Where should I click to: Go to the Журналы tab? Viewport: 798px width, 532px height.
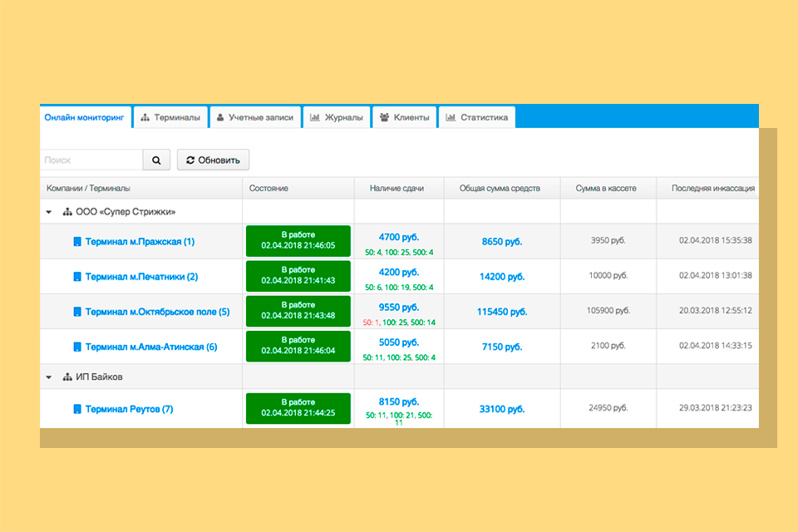[x=336, y=118]
